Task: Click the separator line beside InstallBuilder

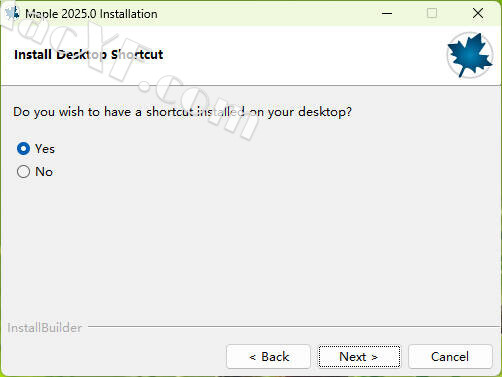Action: click(293, 327)
